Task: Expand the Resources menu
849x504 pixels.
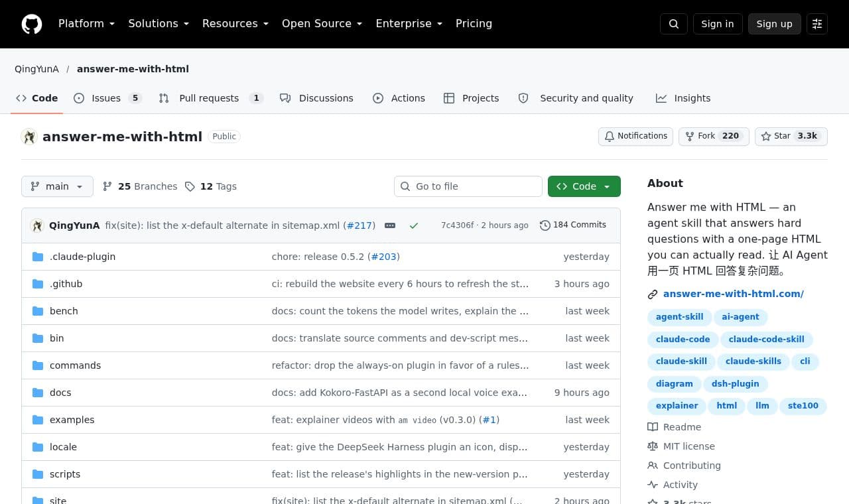Action: pyautogui.click(x=235, y=24)
